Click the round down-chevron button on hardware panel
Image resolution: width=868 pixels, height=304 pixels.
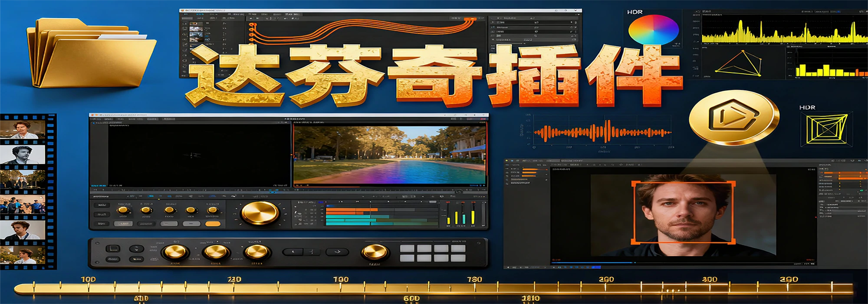coord(136,249)
